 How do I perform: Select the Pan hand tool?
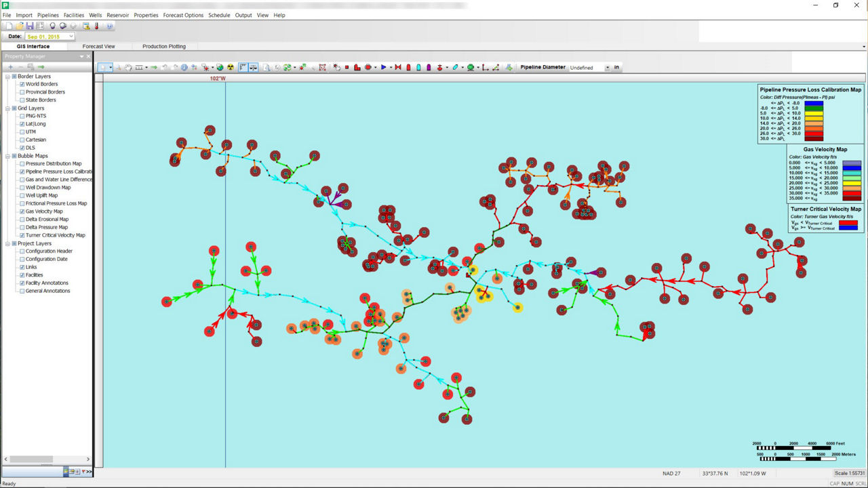(127, 68)
